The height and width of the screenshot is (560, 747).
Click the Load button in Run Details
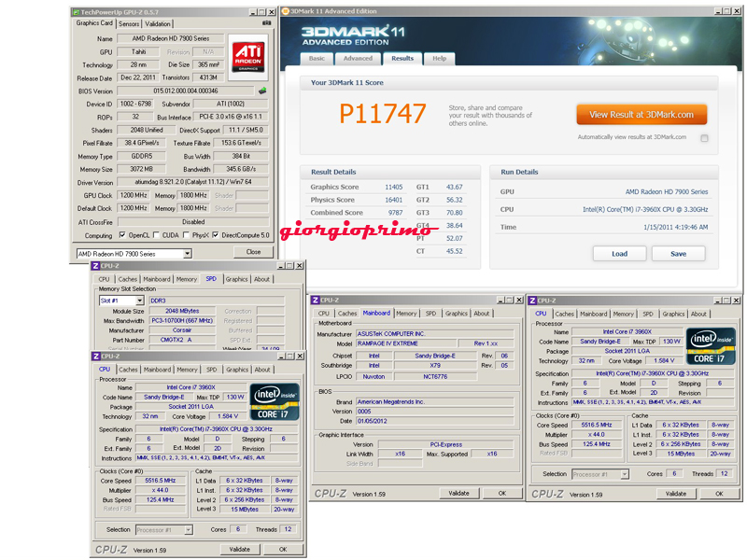coord(619,254)
